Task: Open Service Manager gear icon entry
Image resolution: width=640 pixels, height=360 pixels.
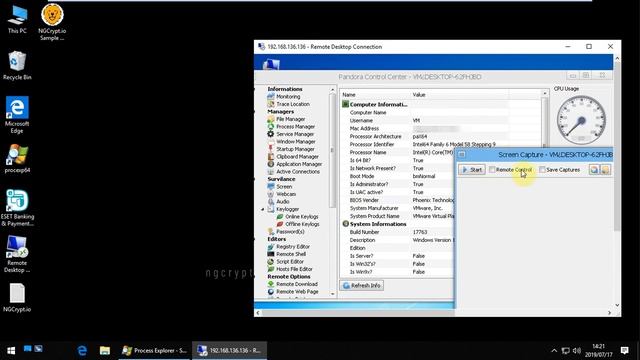Action: point(291,134)
